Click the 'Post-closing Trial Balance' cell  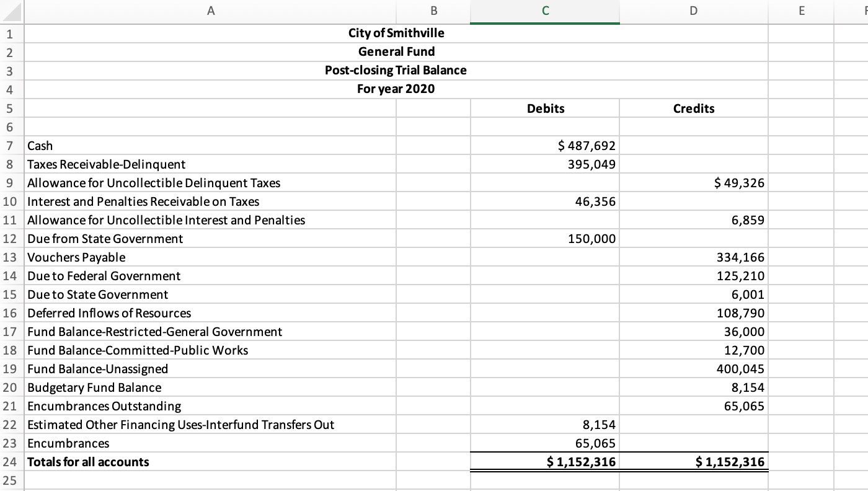[x=396, y=70]
